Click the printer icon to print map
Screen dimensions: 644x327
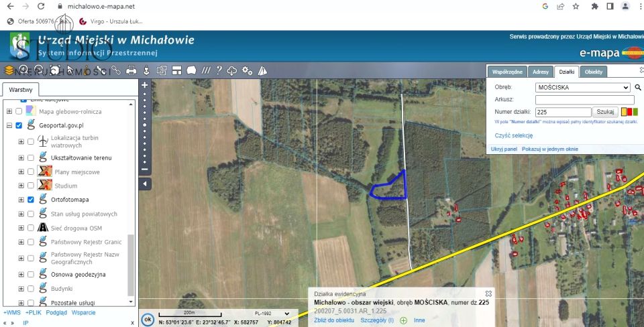click(x=131, y=70)
